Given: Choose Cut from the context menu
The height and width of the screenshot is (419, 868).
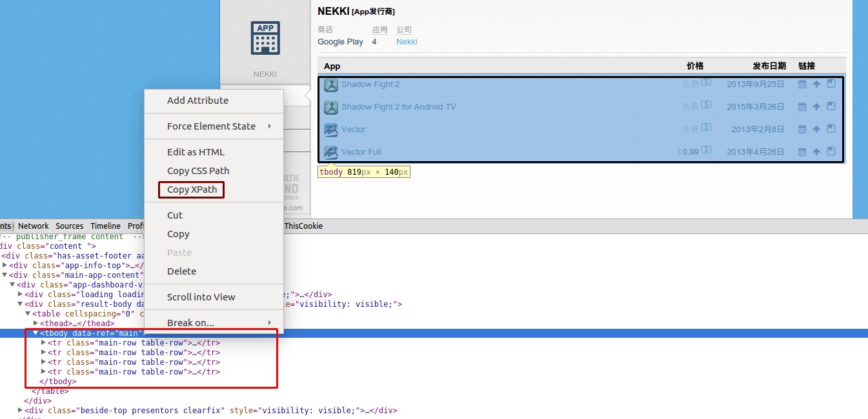Looking at the screenshot, I should click(x=214, y=215).
